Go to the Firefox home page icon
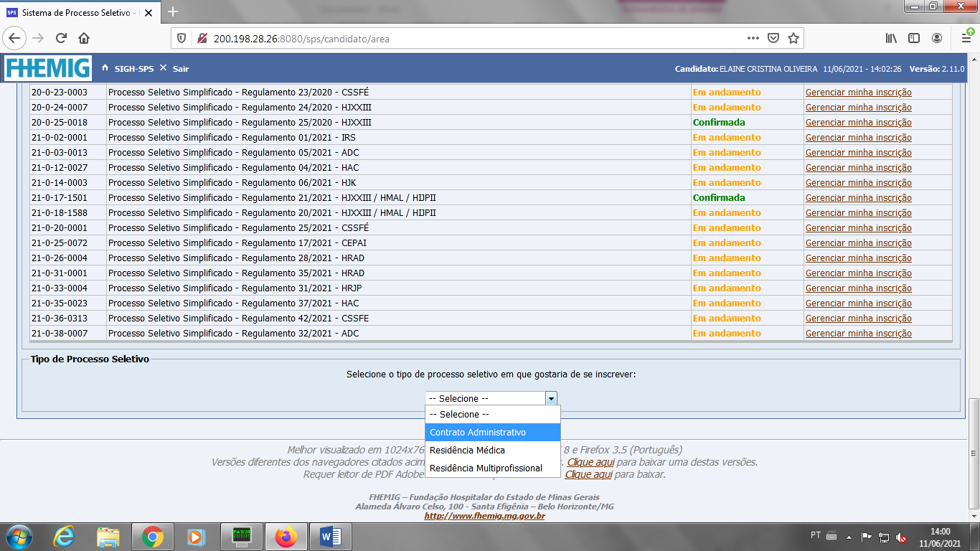 [84, 38]
